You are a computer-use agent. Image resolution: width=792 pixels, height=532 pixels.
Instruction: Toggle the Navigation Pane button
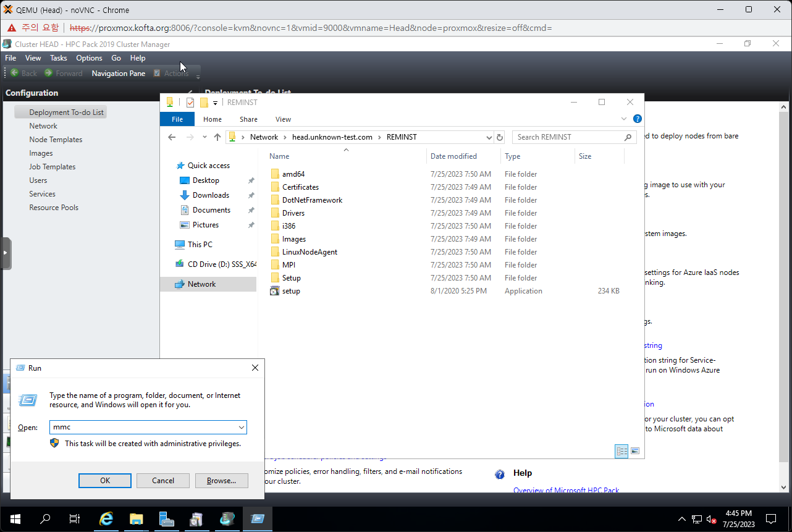[x=118, y=73]
